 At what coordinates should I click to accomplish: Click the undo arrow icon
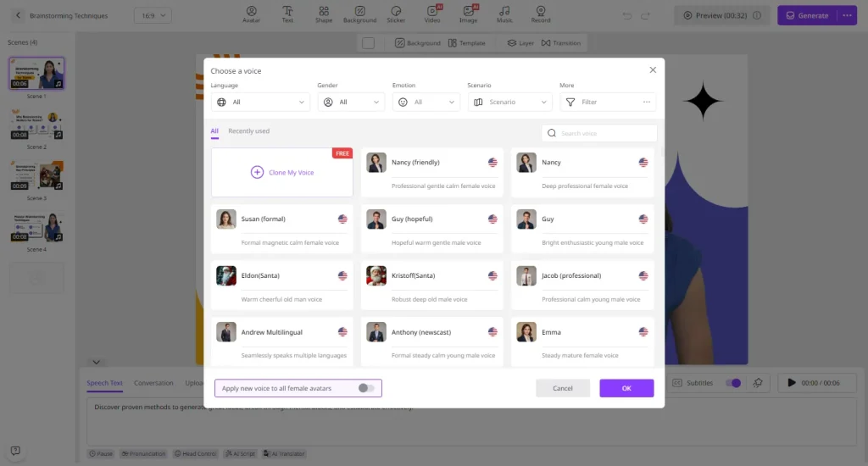point(627,15)
